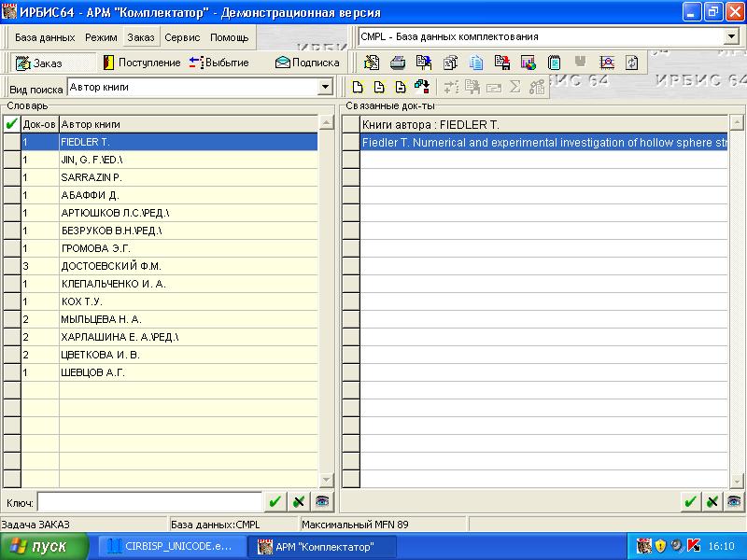Click the graph curve icon in the toolbar
Image resolution: width=747 pixels, height=560 pixels.
606,63
